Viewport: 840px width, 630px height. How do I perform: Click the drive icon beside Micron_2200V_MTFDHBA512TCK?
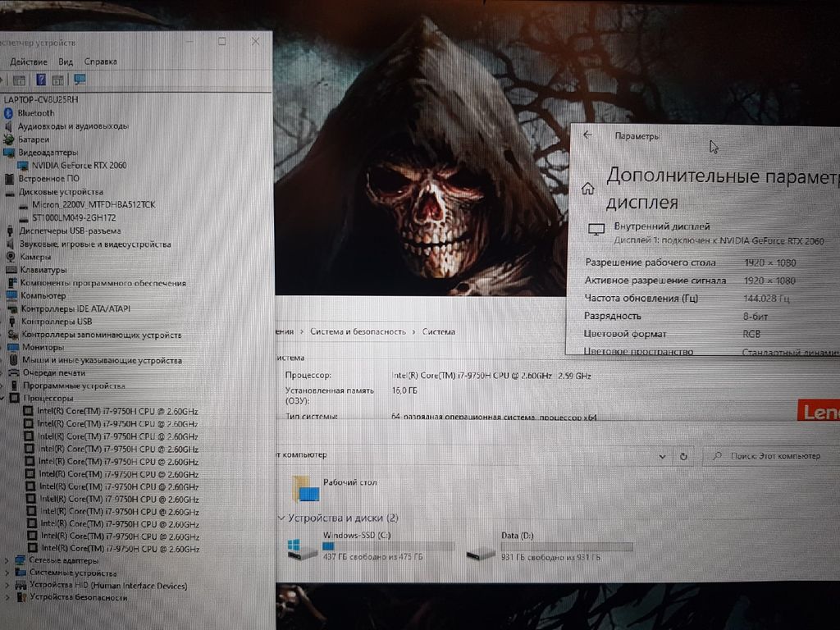coord(24,205)
